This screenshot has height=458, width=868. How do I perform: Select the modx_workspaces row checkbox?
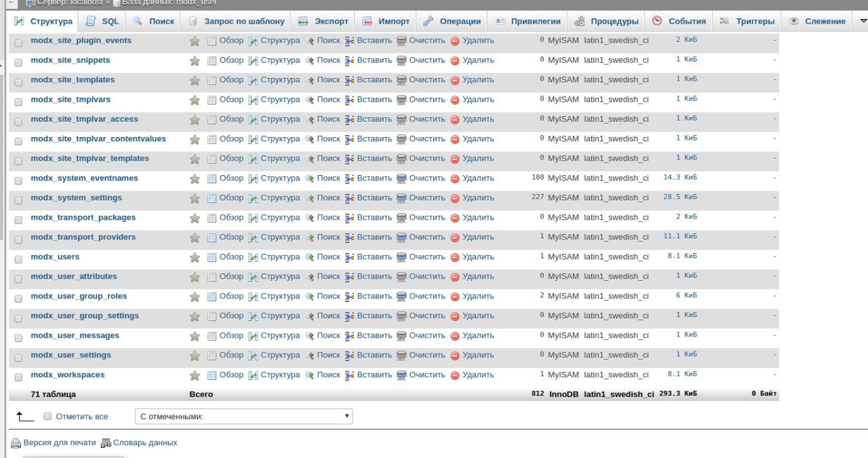18,377
